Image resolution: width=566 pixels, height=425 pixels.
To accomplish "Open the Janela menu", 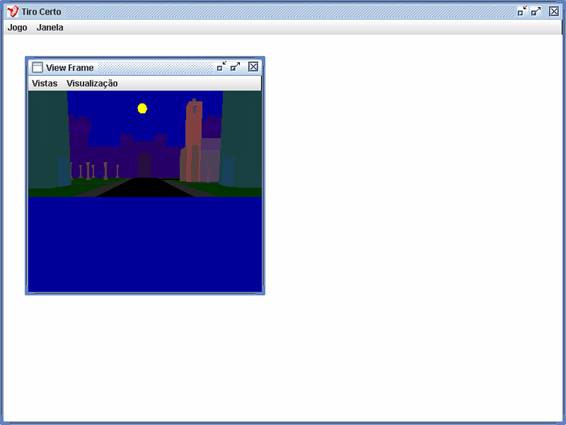I will 50,27.
